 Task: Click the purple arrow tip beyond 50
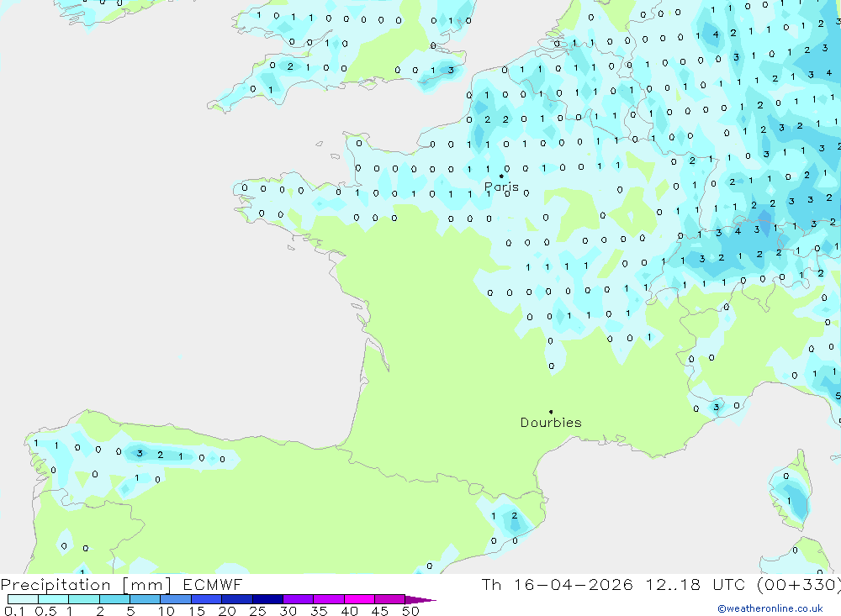point(421,600)
